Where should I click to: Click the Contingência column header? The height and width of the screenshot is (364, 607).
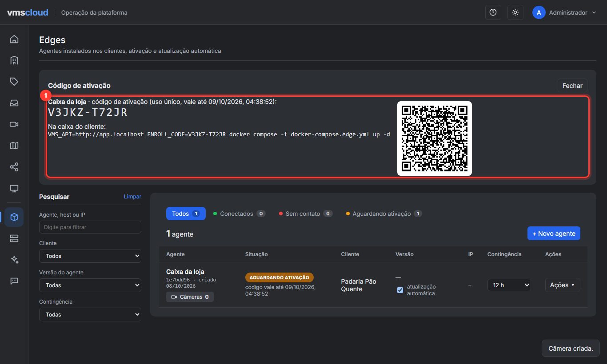coord(504,254)
